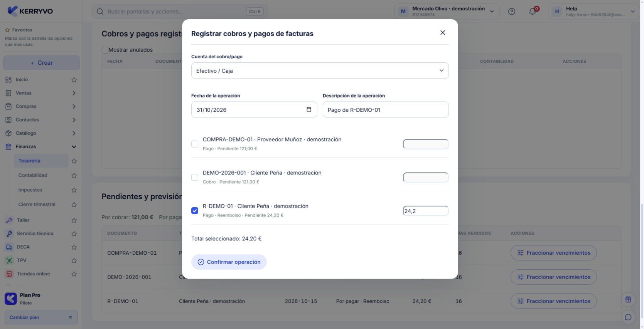Expand the Catálogo menu

click(x=41, y=133)
